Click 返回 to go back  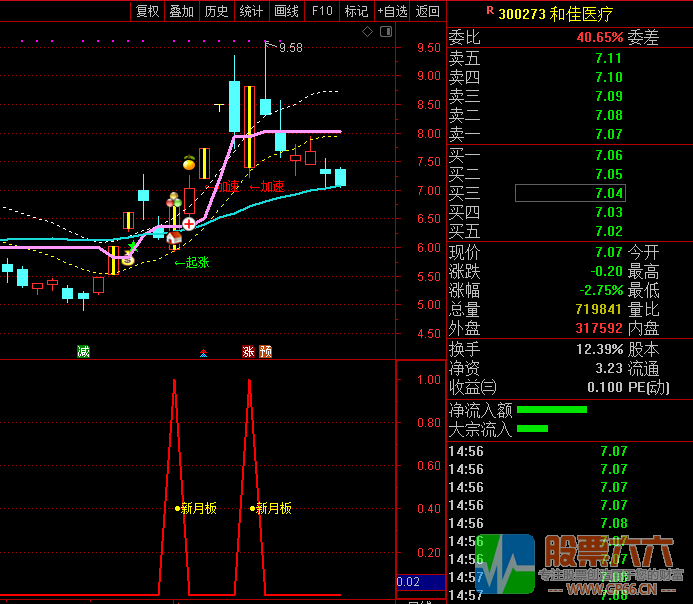tap(427, 11)
